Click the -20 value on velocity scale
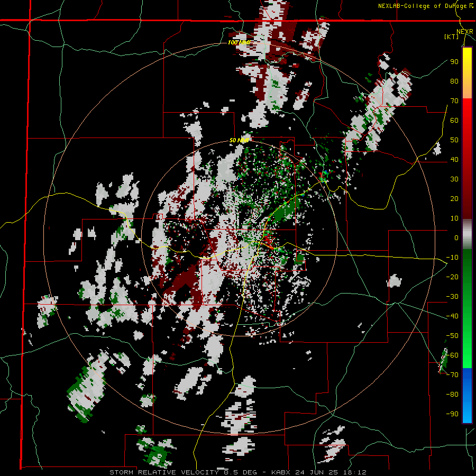The width and height of the screenshot is (476, 476). [452, 277]
